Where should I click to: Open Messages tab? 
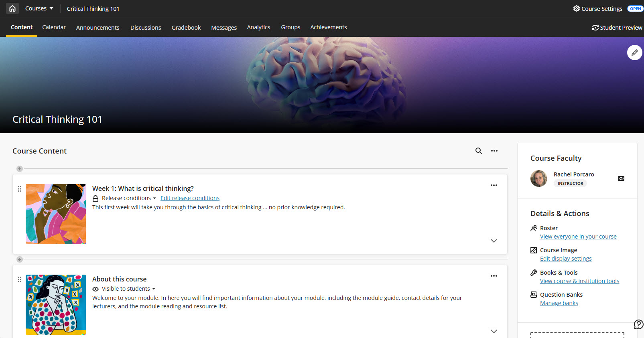coord(224,28)
